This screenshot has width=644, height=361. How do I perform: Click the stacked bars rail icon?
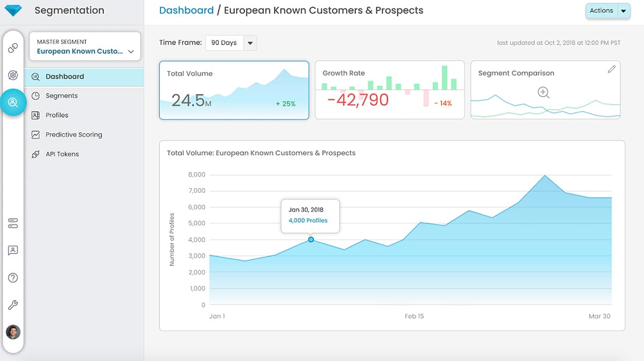point(13,223)
